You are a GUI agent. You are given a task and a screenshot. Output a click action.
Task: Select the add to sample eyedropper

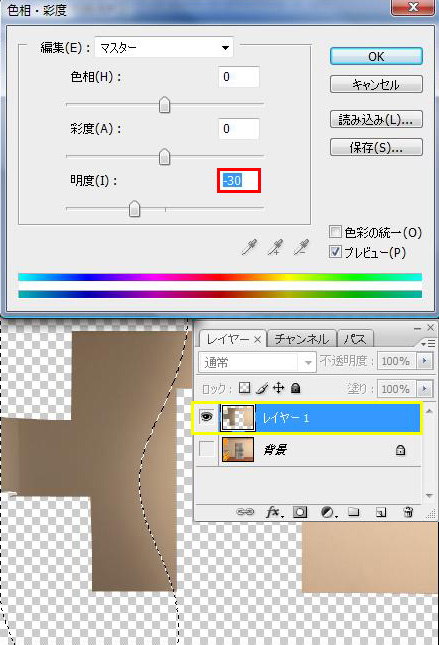275,247
